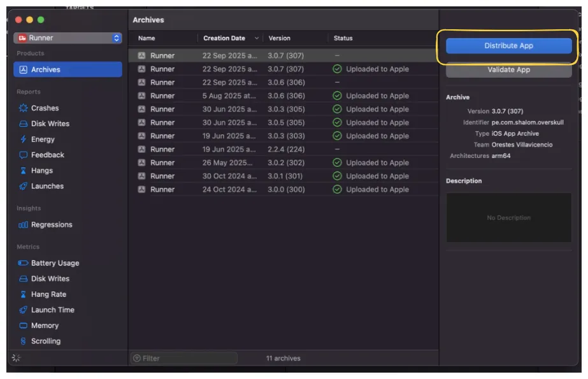Image resolution: width=588 pixels, height=379 pixels.
Task: Click the Launches rocket icon
Action: tap(24, 186)
